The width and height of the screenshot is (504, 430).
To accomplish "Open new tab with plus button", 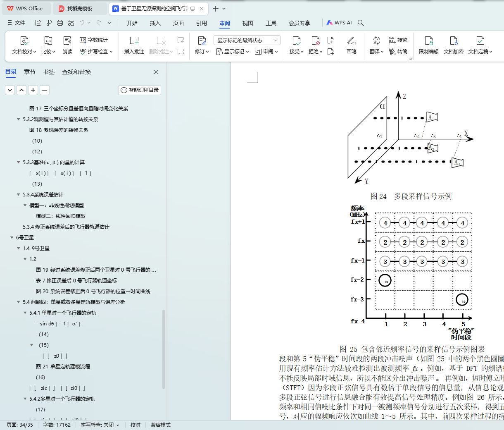I will click(x=215, y=8).
